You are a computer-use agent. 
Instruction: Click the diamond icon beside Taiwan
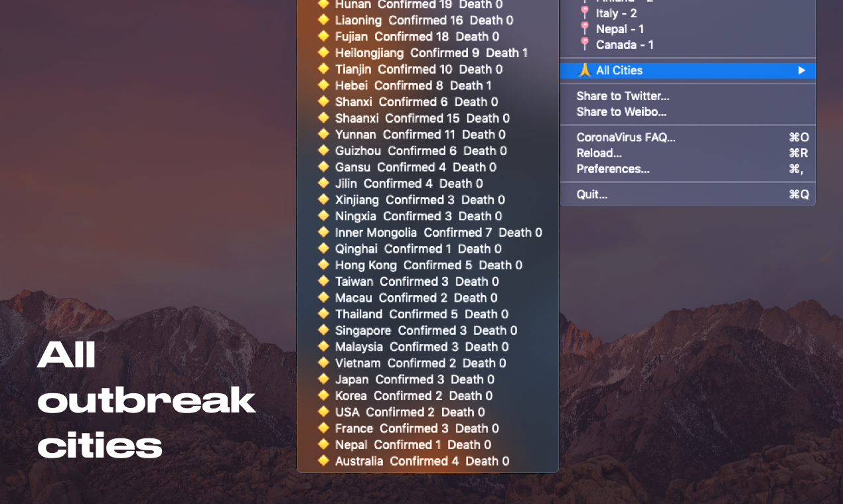point(323,281)
